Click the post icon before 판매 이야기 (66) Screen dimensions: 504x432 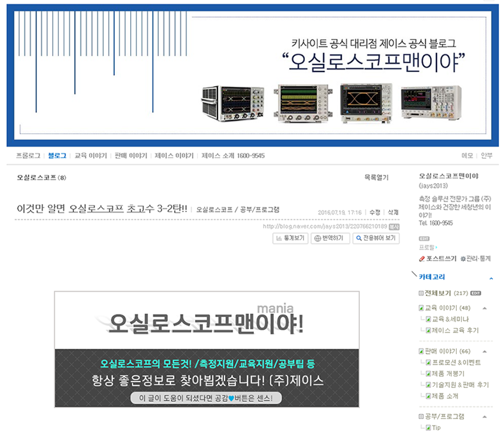click(421, 352)
